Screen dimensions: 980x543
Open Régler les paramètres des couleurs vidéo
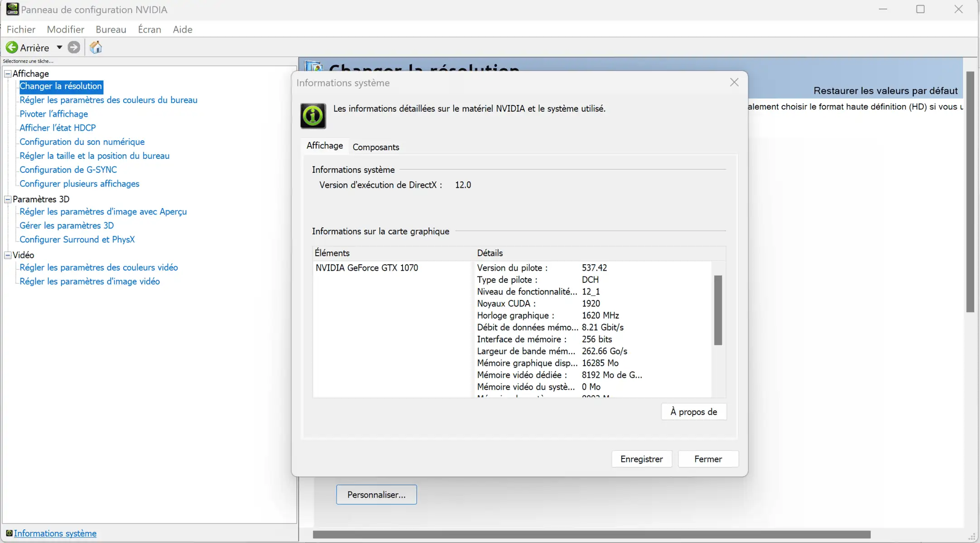tap(99, 267)
